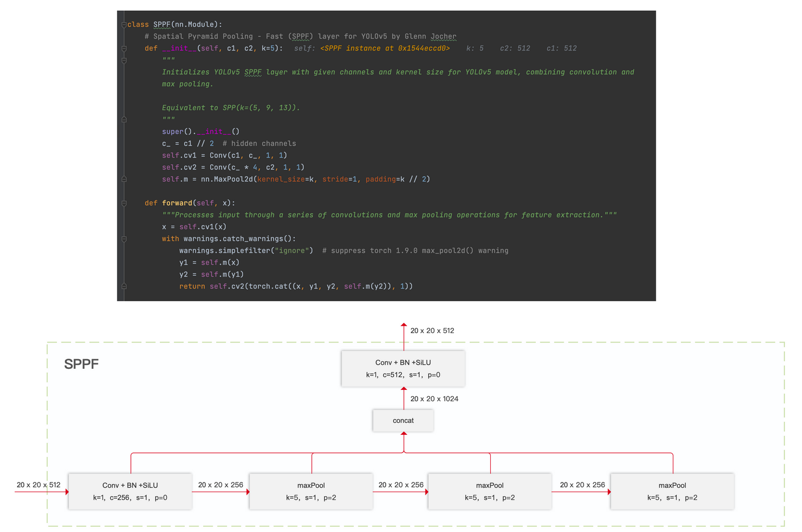Collapse the def forward fold marker
Image resolution: width=802 pixels, height=532 pixels.
coord(123,203)
